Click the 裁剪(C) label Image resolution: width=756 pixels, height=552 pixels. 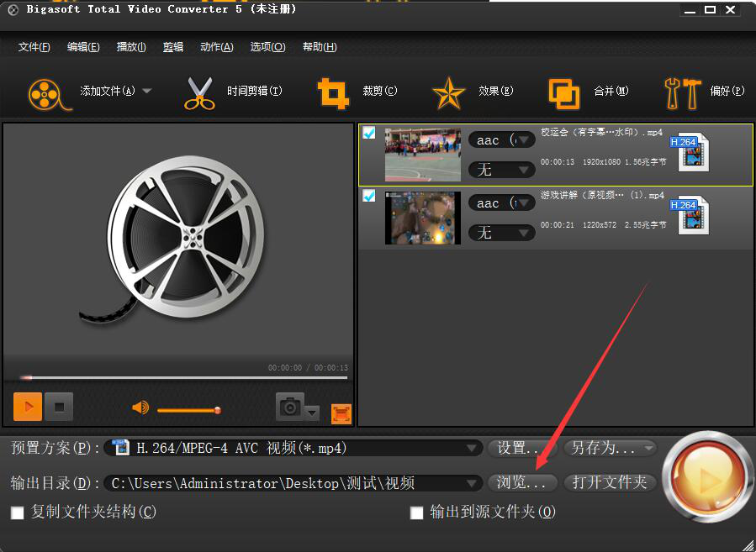(x=380, y=91)
